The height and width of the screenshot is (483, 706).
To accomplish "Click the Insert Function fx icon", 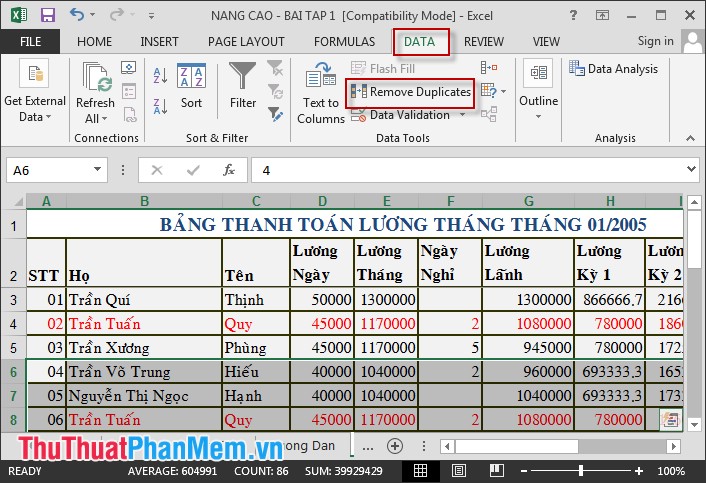I will 229,170.
